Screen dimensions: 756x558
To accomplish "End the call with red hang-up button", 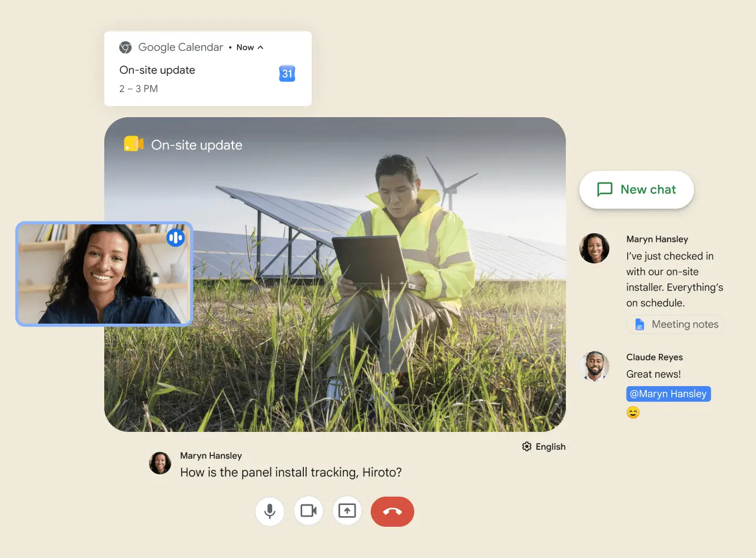I will pyautogui.click(x=392, y=512).
